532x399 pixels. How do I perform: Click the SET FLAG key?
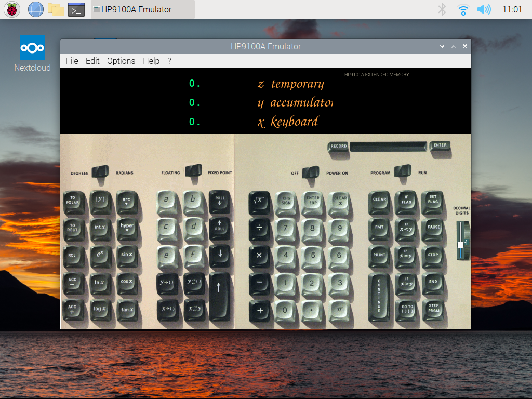(x=433, y=201)
